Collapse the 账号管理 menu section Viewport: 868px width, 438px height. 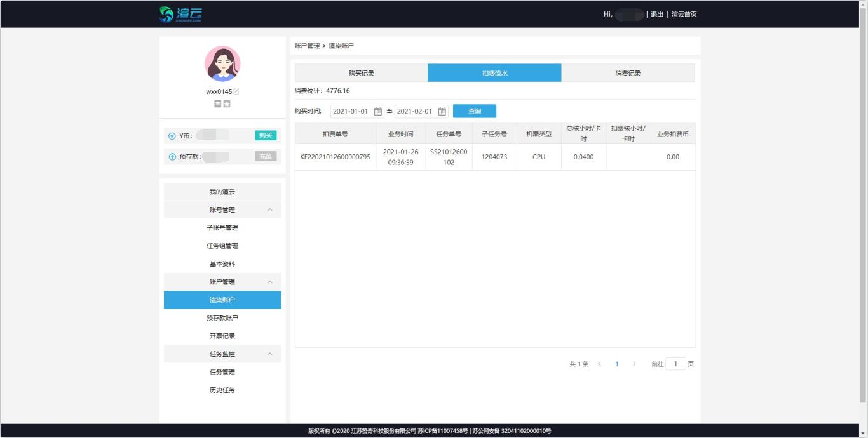269,210
